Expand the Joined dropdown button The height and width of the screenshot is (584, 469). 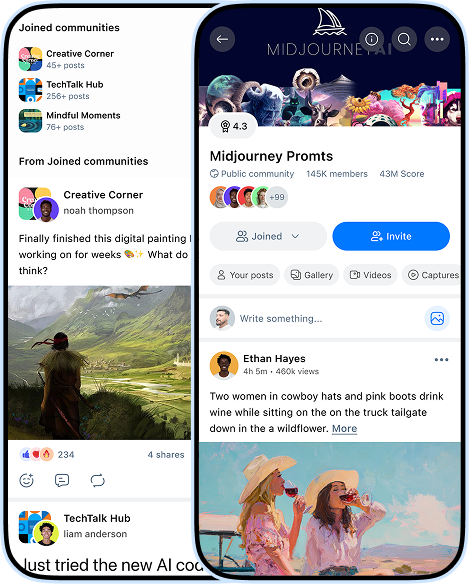pyautogui.click(x=268, y=236)
